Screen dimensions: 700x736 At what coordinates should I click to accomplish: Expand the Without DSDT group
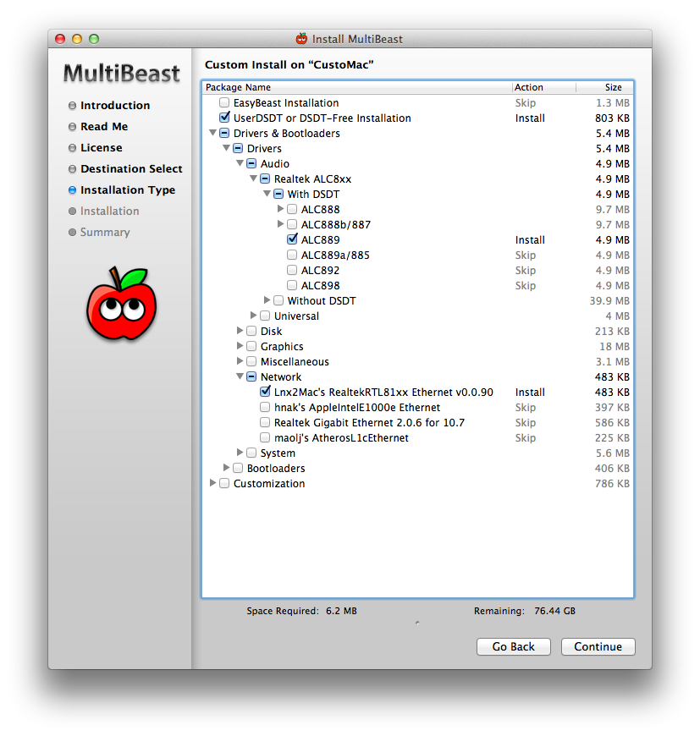pyautogui.click(x=267, y=300)
